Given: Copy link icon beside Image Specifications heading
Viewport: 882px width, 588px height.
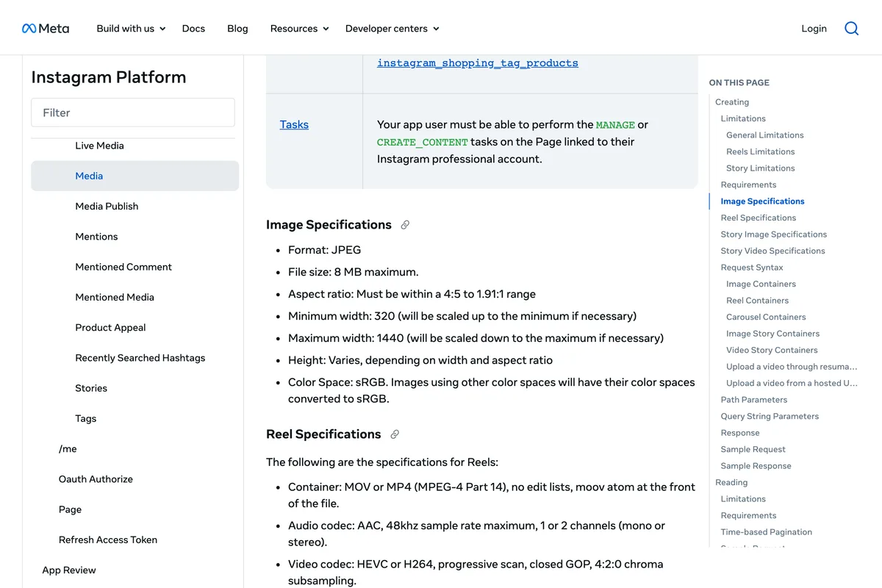Looking at the screenshot, I should point(405,225).
